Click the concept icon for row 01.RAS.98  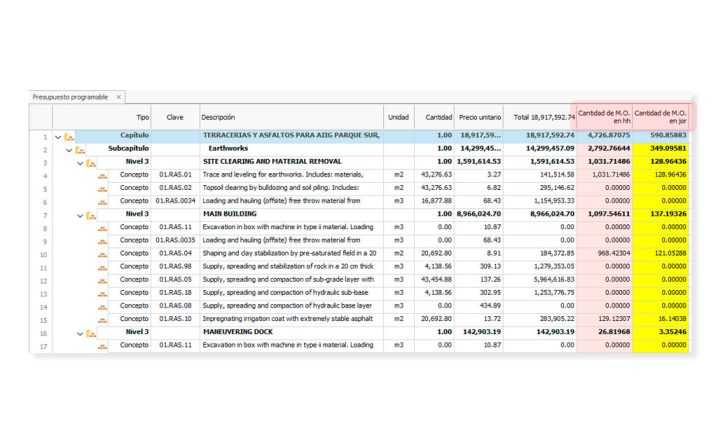102,268
